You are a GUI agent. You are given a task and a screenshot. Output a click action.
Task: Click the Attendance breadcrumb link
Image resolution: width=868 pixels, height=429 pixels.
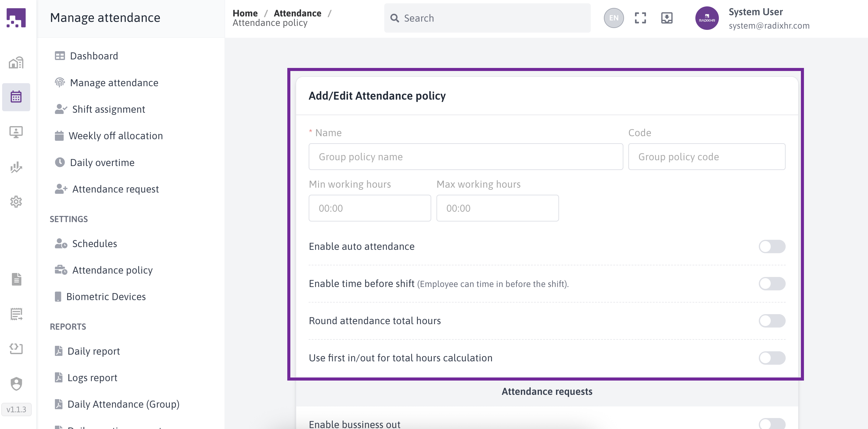(297, 13)
